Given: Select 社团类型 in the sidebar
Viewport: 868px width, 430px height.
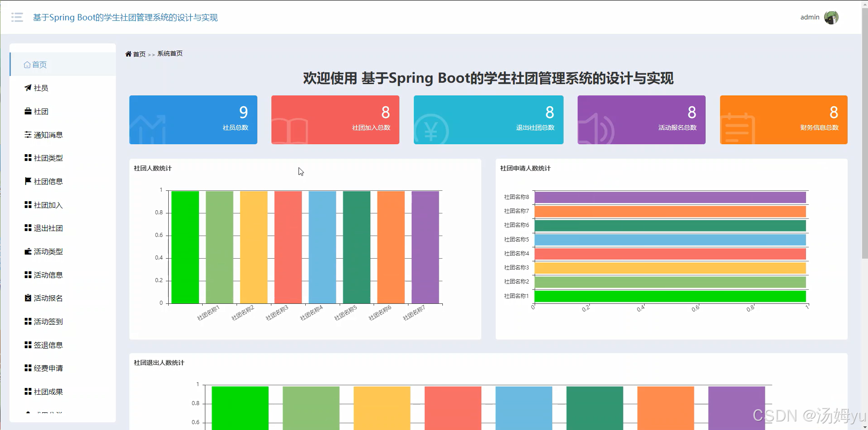Looking at the screenshot, I should (x=63, y=158).
